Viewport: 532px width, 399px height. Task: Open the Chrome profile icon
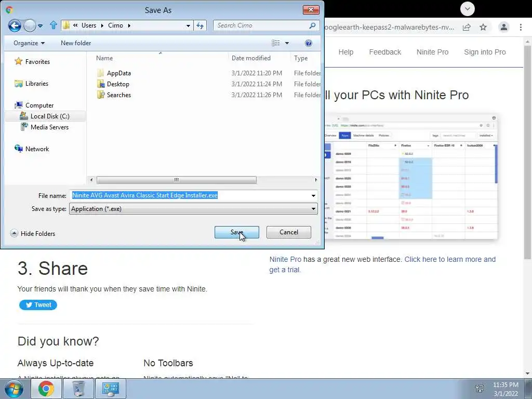(x=504, y=27)
